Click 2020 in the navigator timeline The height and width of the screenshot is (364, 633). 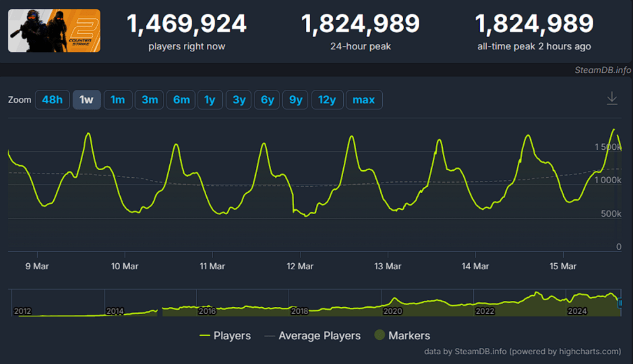pyautogui.click(x=392, y=311)
